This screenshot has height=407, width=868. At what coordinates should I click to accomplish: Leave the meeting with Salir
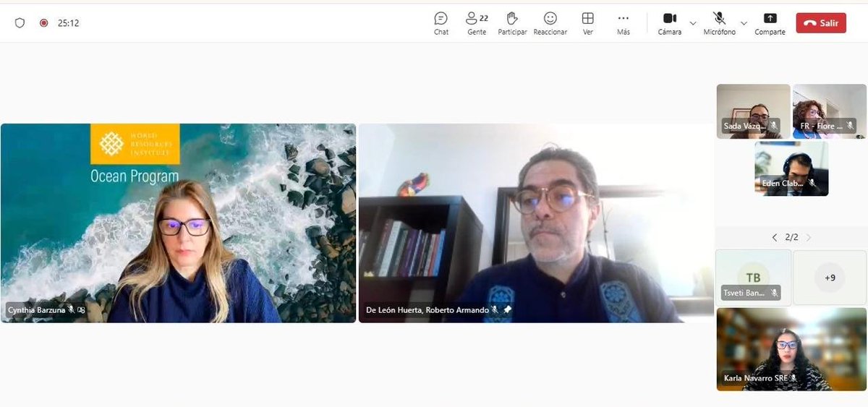pos(821,23)
